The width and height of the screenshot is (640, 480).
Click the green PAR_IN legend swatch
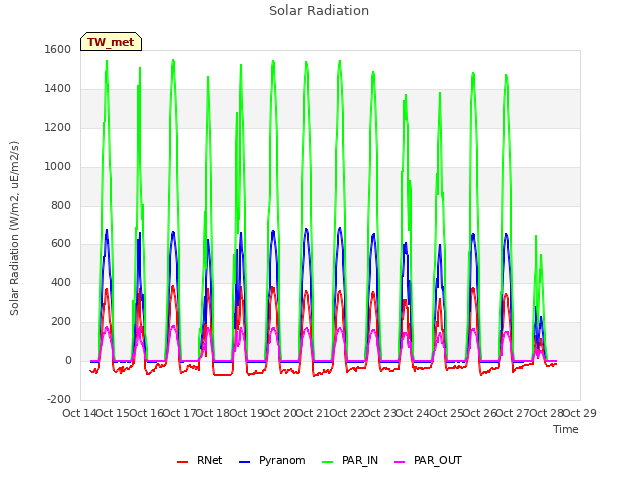click(327, 462)
